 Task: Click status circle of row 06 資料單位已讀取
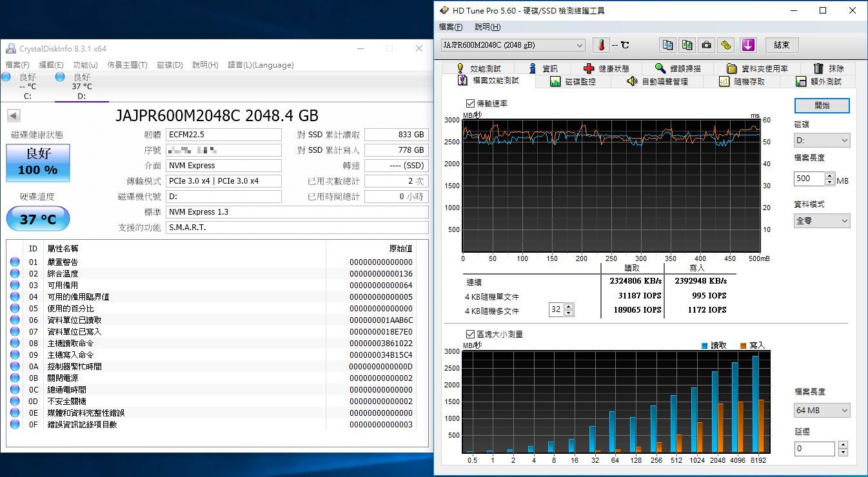15,320
